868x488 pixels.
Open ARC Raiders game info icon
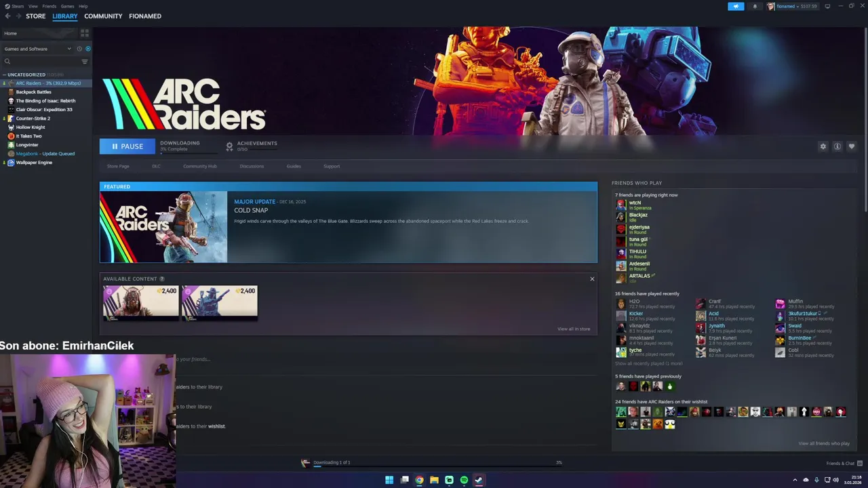click(837, 146)
